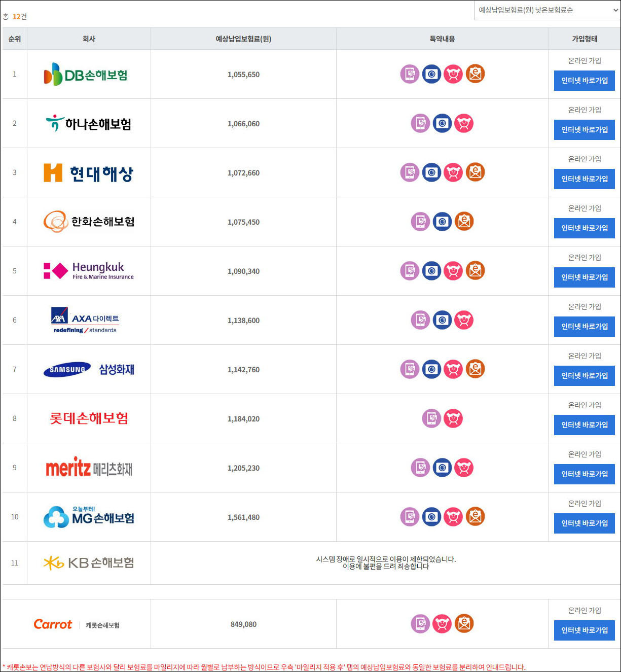Click the 예상납입보험료(원) column header

[x=243, y=39]
